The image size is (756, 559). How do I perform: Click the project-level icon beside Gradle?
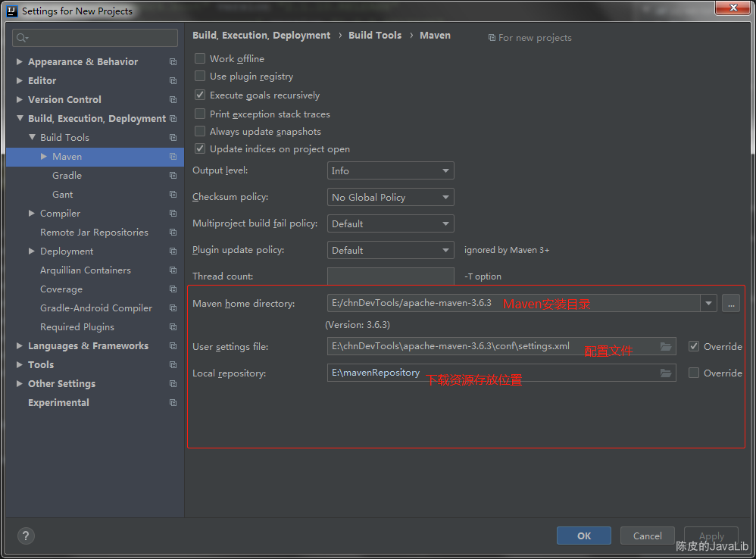173,176
